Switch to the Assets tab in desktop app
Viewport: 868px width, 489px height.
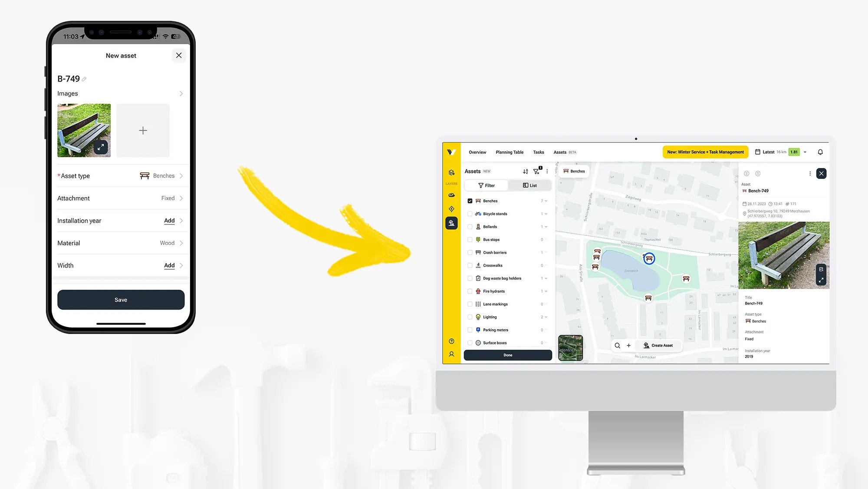tap(560, 152)
